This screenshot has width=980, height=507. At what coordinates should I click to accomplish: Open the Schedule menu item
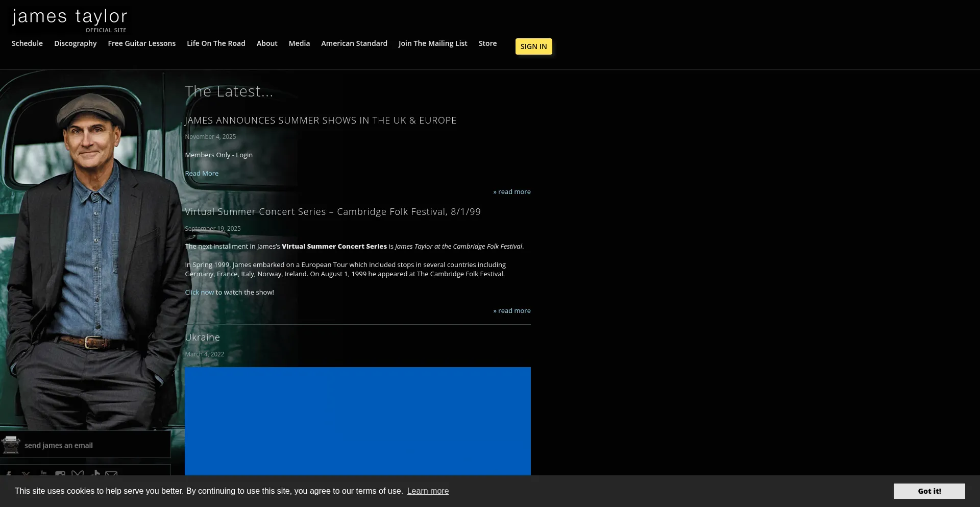point(27,43)
